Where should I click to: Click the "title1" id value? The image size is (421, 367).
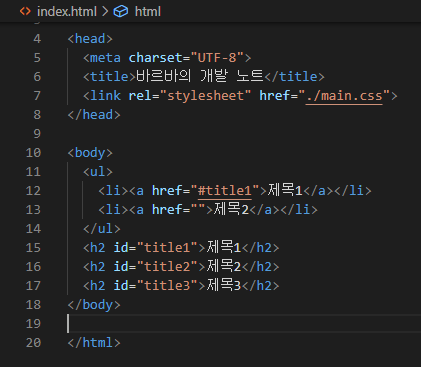pyautogui.click(x=167, y=248)
